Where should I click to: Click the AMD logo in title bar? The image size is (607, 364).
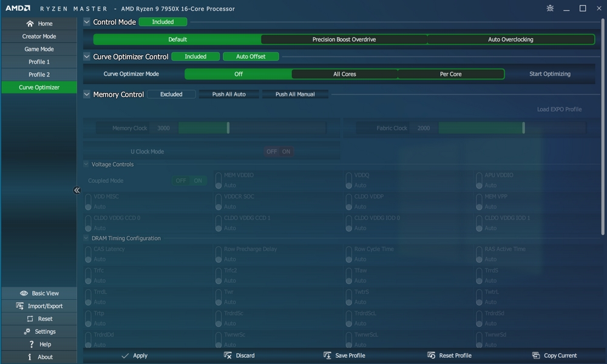point(18,8)
